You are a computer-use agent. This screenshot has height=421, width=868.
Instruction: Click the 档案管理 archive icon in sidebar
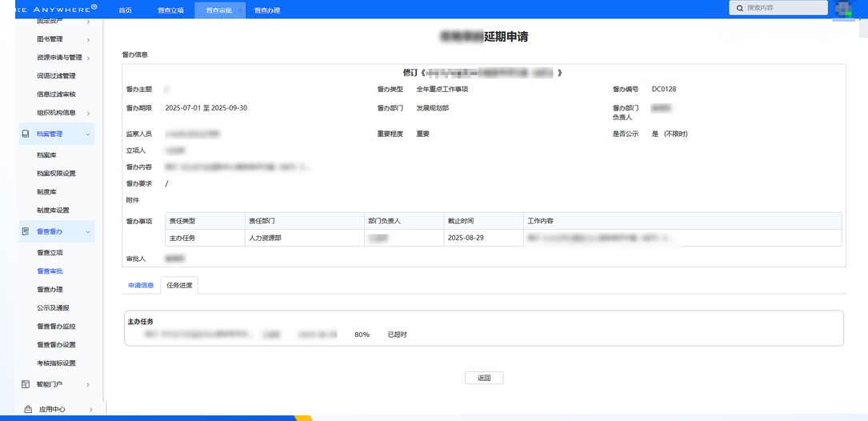(26, 134)
